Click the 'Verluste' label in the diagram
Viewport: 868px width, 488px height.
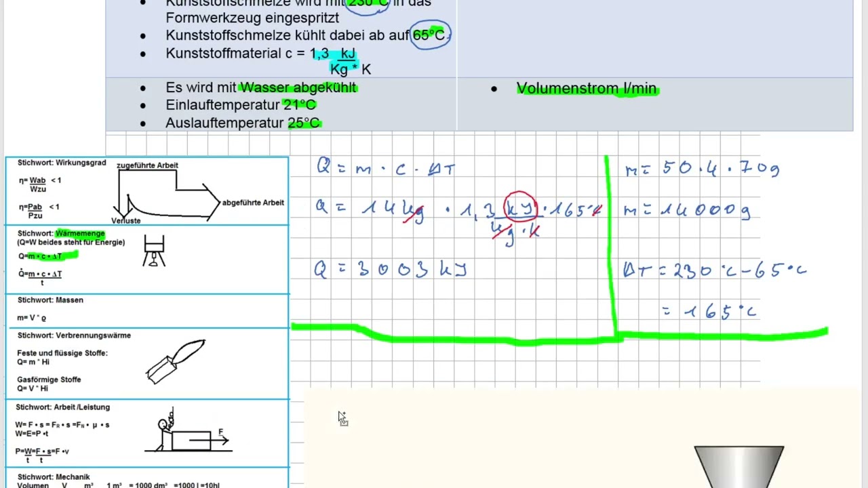click(126, 221)
